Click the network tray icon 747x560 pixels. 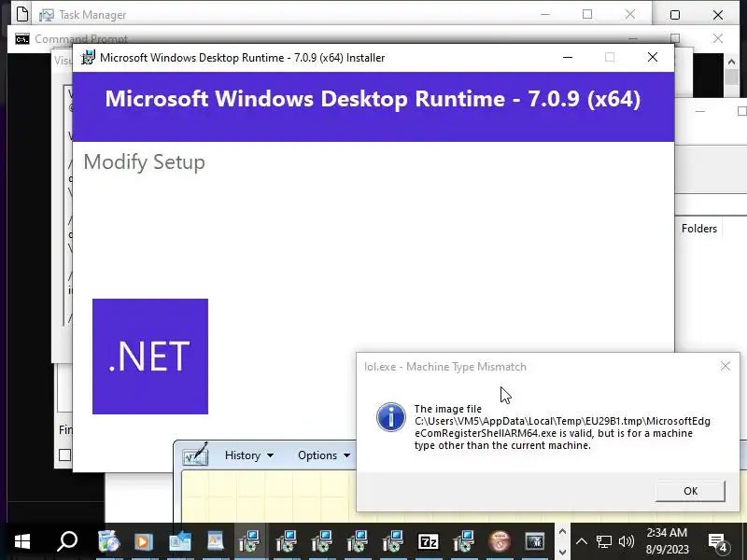603,541
